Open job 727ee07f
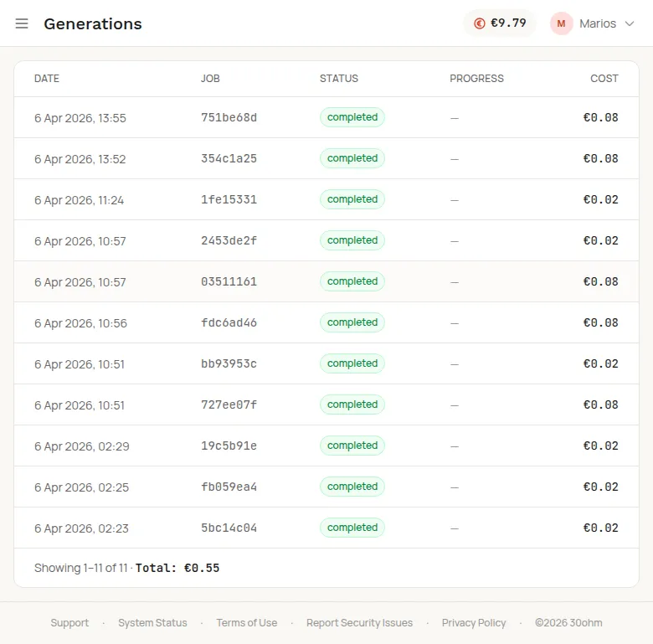The image size is (653, 644). coord(229,404)
